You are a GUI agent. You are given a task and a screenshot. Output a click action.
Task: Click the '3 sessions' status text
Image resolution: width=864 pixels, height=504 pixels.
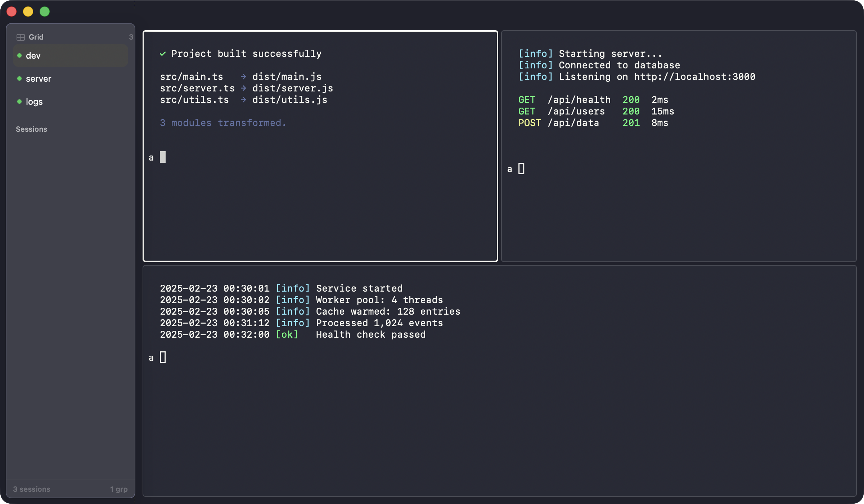pos(32,489)
